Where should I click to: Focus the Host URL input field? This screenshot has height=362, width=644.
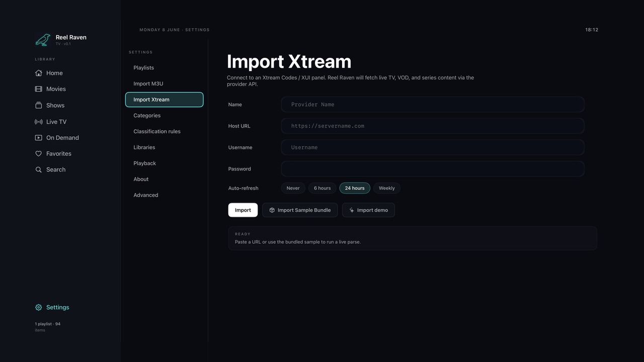[x=433, y=126]
